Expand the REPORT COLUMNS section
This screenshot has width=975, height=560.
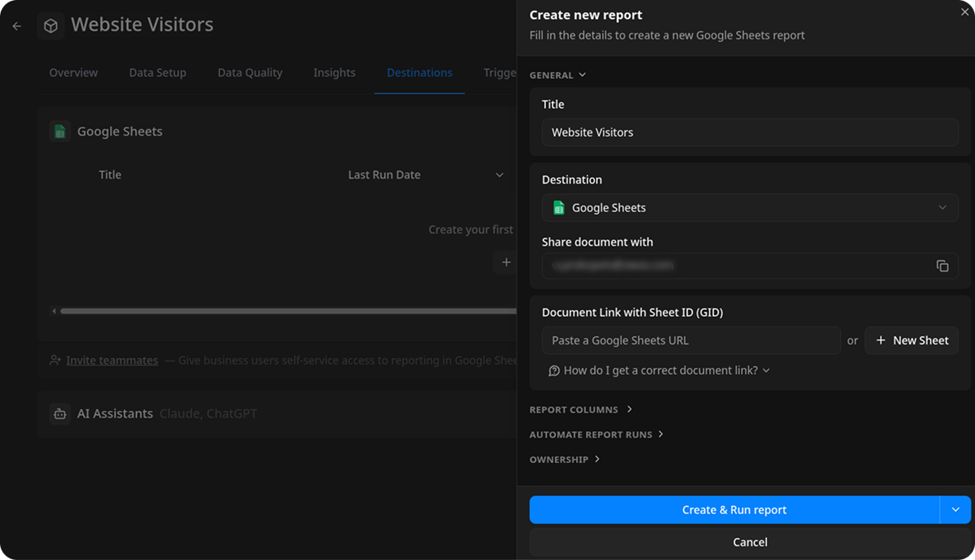click(581, 410)
